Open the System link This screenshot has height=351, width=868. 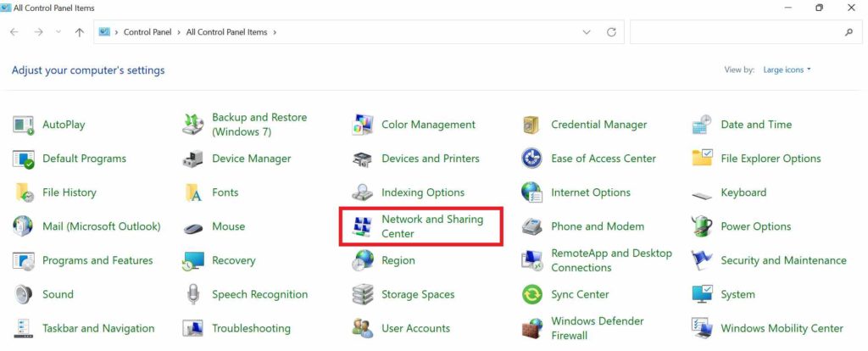737,294
